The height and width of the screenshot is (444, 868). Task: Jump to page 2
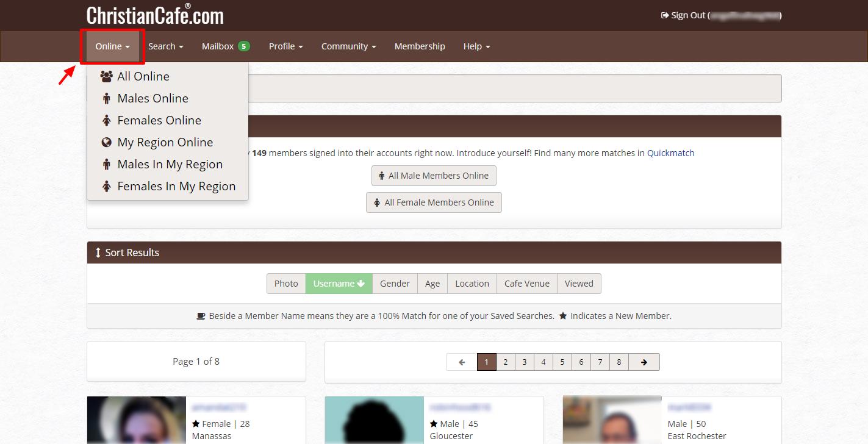point(506,362)
